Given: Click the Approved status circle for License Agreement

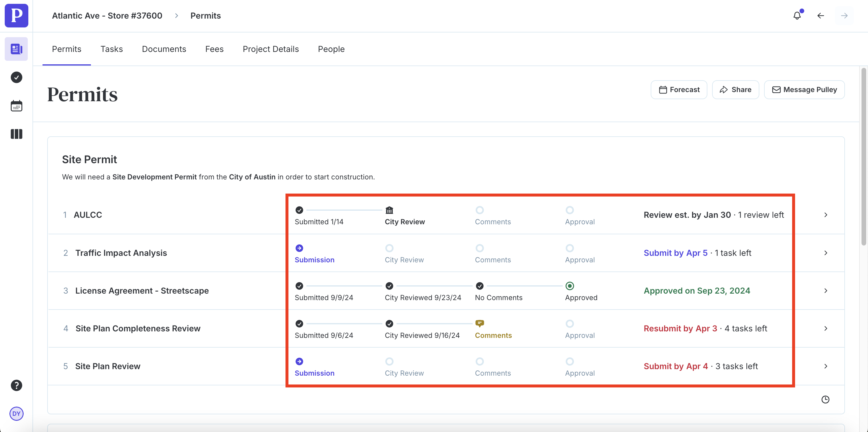Looking at the screenshot, I should point(570,286).
